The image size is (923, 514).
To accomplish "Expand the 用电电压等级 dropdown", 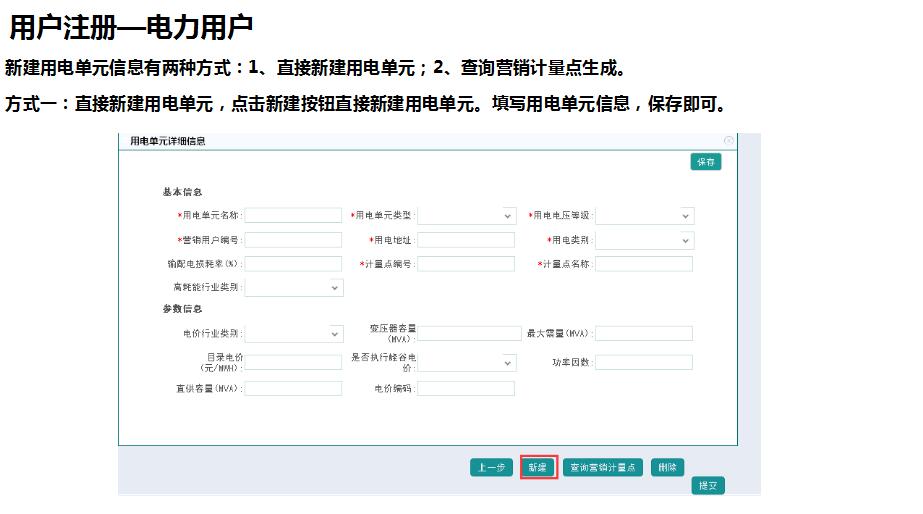I will [644, 215].
